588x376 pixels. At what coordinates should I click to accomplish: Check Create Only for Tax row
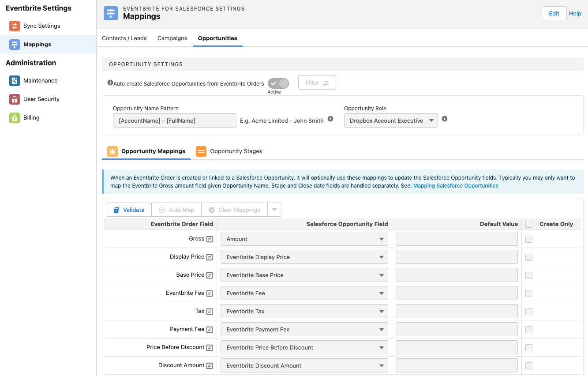[x=529, y=312]
